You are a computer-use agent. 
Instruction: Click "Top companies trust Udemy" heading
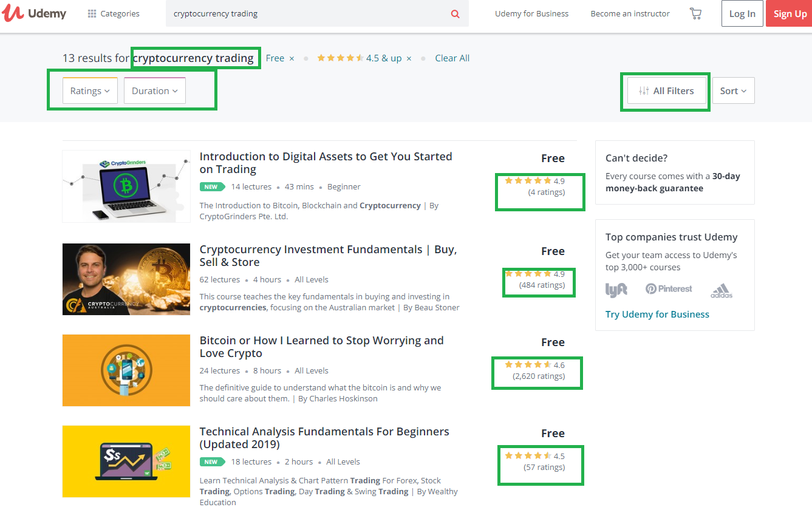pyautogui.click(x=672, y=237)
